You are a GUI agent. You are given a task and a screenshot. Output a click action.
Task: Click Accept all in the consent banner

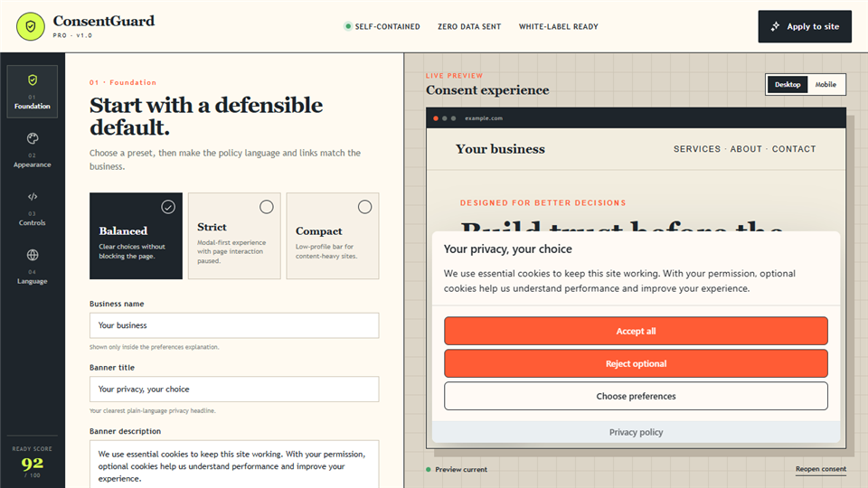636,331
